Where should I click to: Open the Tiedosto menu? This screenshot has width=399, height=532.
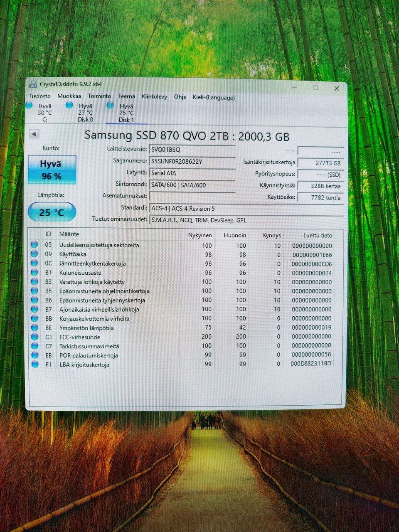coord(39,96)
